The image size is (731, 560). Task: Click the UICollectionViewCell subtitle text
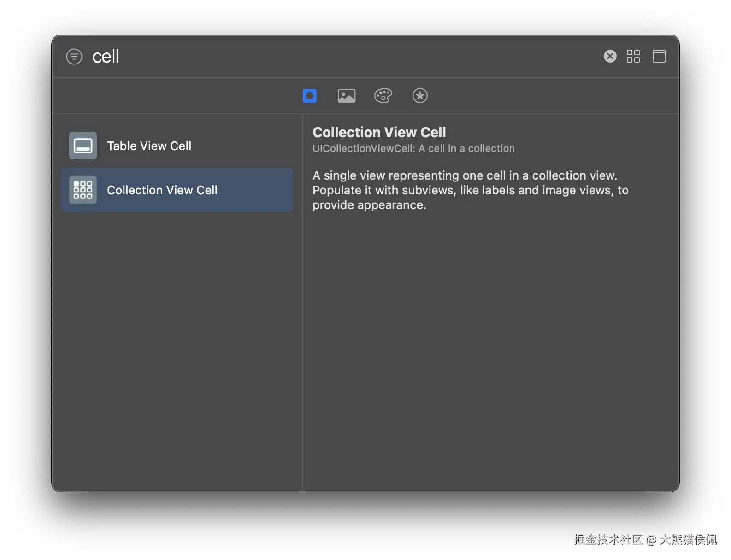pos(413,148)
